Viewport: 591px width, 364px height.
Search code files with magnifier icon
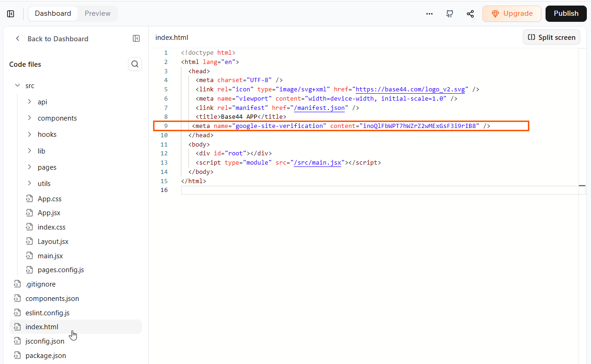135,64
